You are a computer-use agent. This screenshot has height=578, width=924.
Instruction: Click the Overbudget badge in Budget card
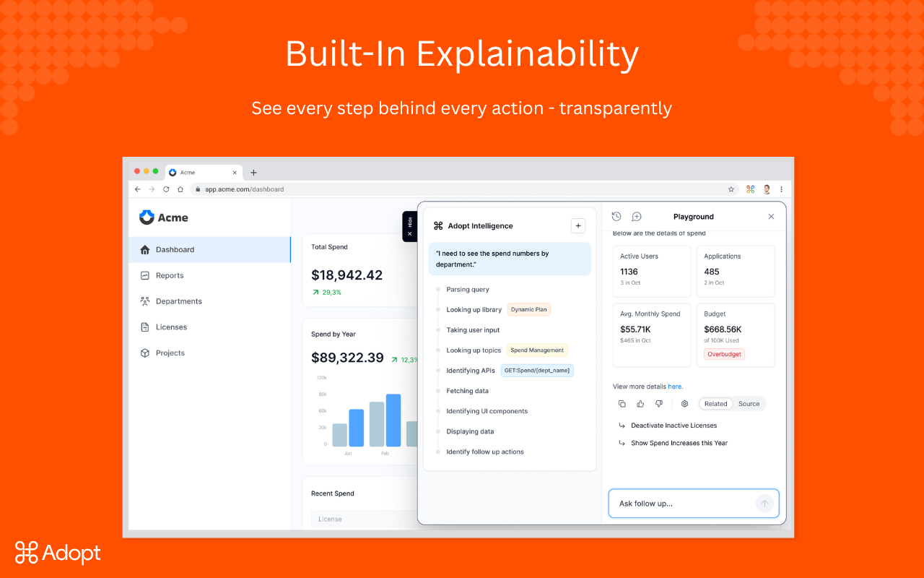pos(725,354)
